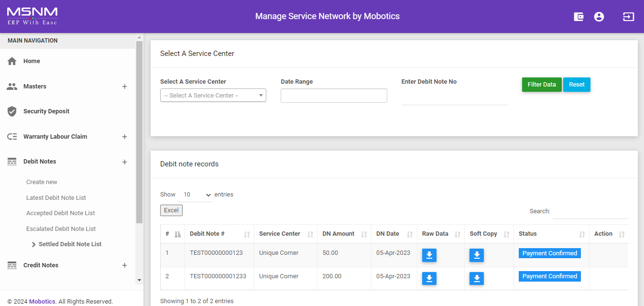Open Security Deposit from navigation
The width and height of the screenshot is (644, 306).
click(x=46, y=111)
